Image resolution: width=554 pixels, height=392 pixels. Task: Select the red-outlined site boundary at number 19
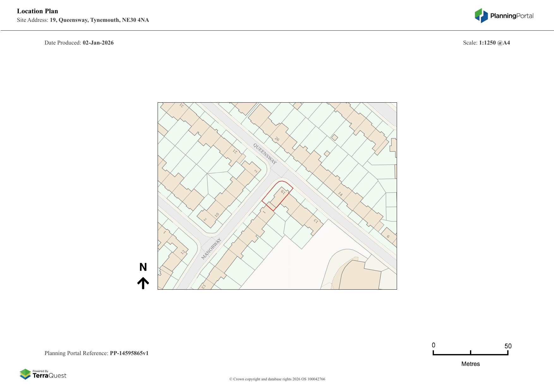pos(277,196)
